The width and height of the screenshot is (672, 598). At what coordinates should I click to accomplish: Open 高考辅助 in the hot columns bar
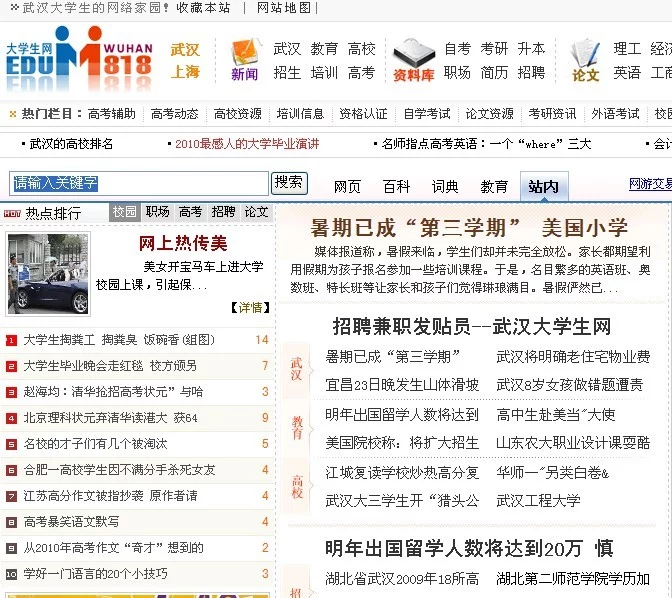[x=111, y=114]
